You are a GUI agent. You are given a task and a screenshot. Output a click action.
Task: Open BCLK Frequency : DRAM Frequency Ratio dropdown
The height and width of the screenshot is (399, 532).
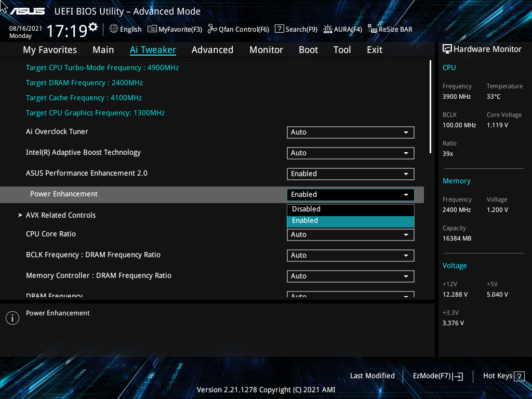tap(351, 256)
